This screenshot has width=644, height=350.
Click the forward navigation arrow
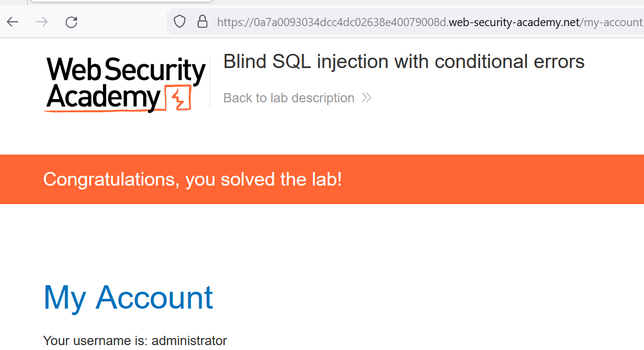point(42,22)
